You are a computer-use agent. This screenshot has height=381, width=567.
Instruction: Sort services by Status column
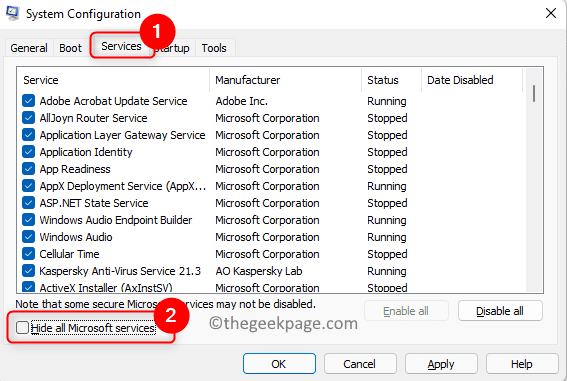pyautogui.click(x=391, y=80)
